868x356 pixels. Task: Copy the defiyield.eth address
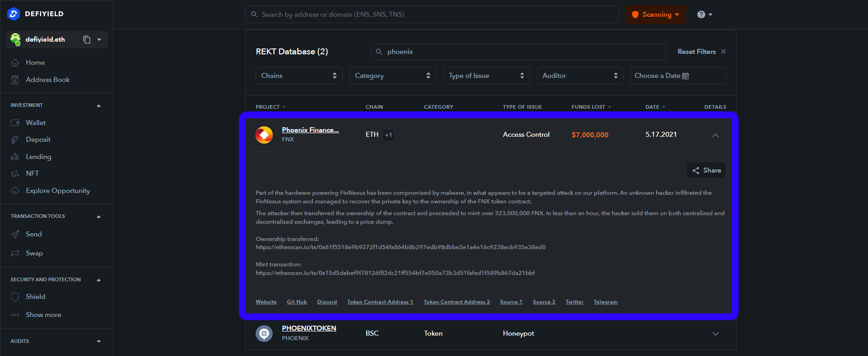click(x=87, y=40)
